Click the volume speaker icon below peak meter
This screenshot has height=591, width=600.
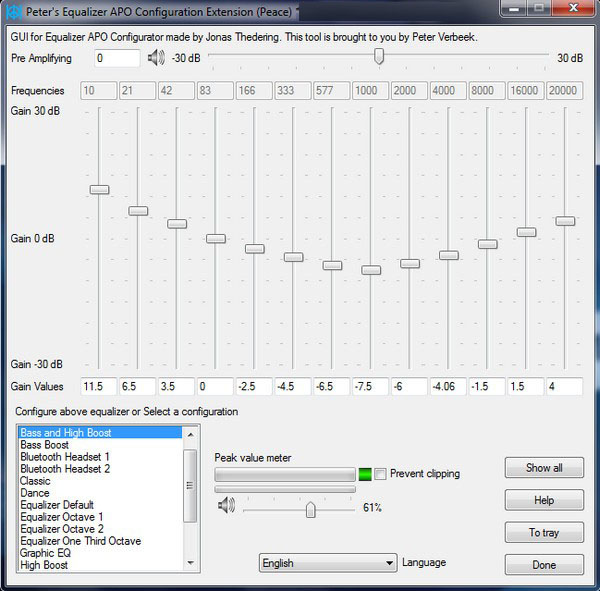point(225,508)
